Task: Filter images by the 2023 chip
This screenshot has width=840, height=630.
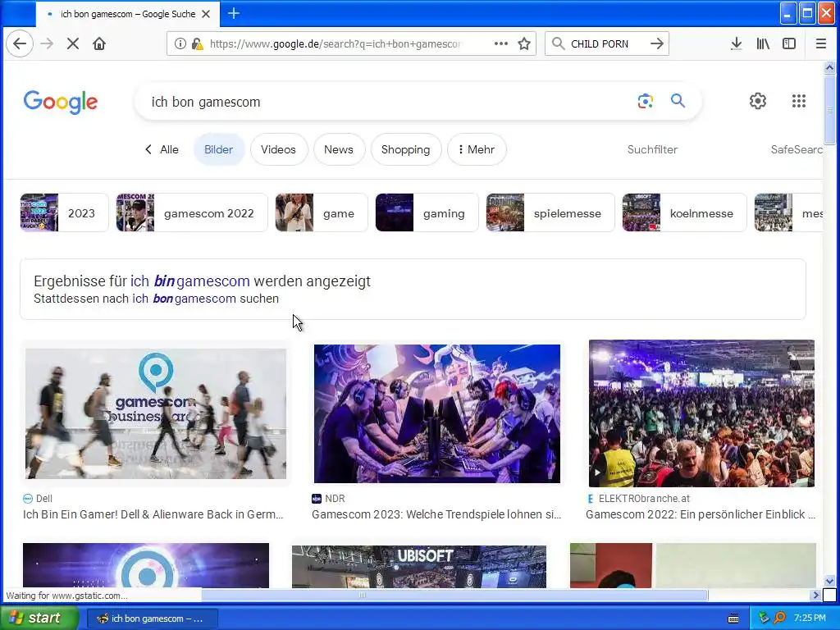Action: tap(64, 212)
